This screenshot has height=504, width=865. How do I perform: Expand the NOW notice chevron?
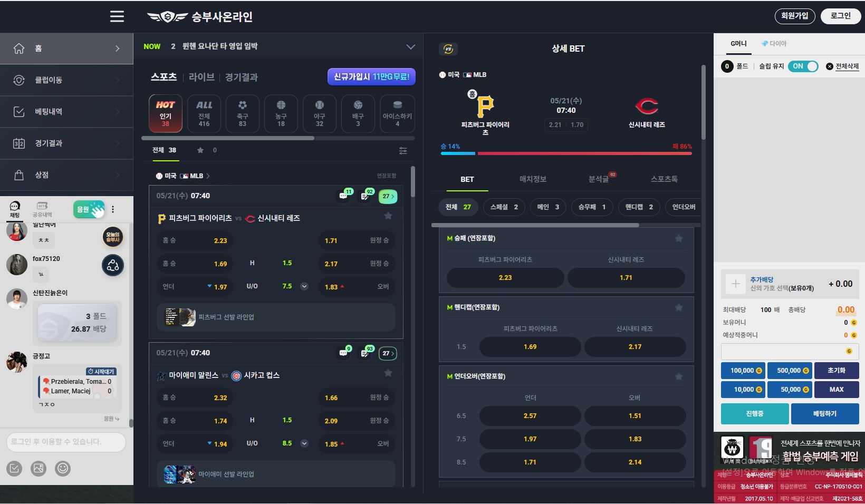tap(411, 47)
